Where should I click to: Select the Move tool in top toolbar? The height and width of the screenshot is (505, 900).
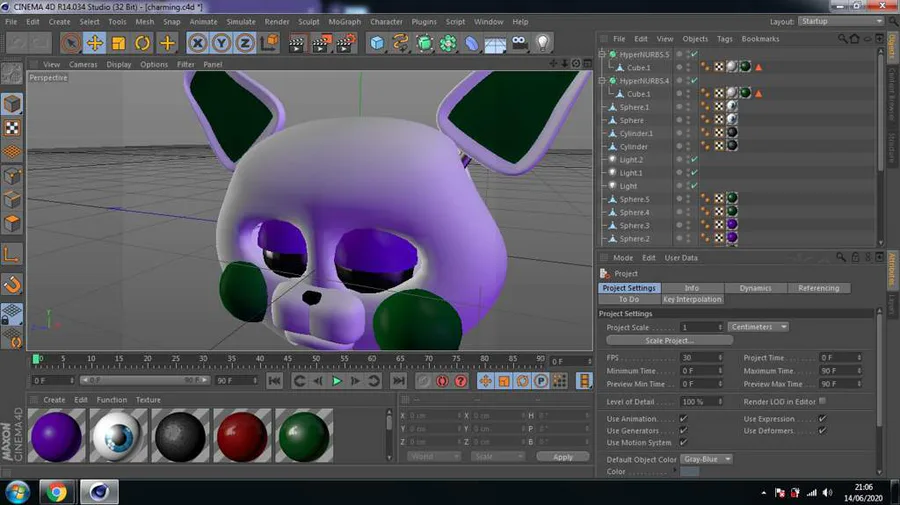point(95,43)
